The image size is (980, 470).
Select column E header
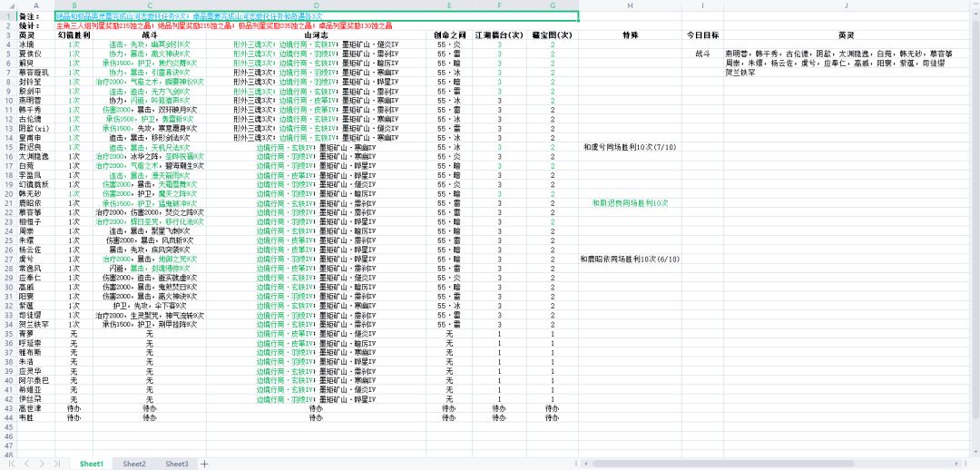pyautogui.click(x=449, y=5)
